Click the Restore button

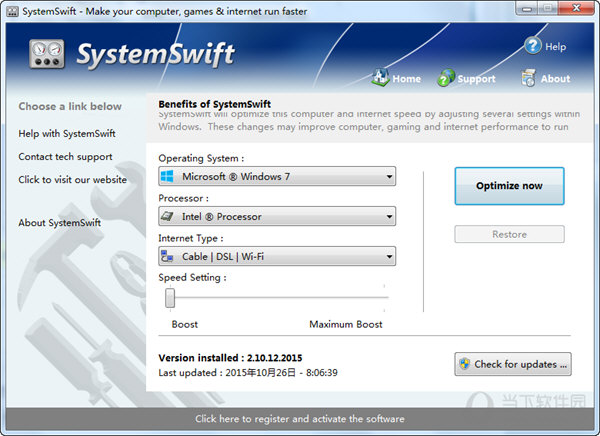(509, 234)
